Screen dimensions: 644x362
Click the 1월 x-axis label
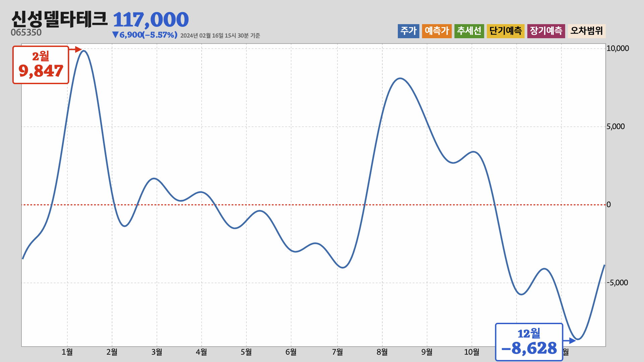click(x=67, y=352)
